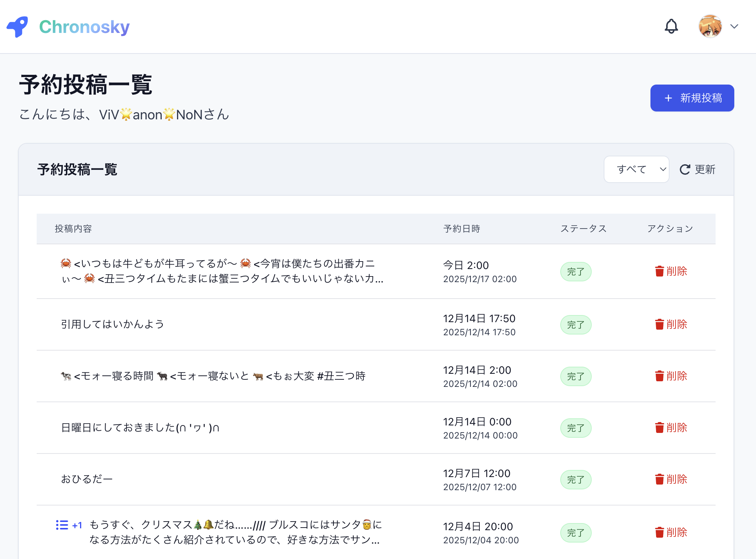The image size is (756, 559).
Task: Click the 更新 refresh icon
Action: [x=685, y=169]
